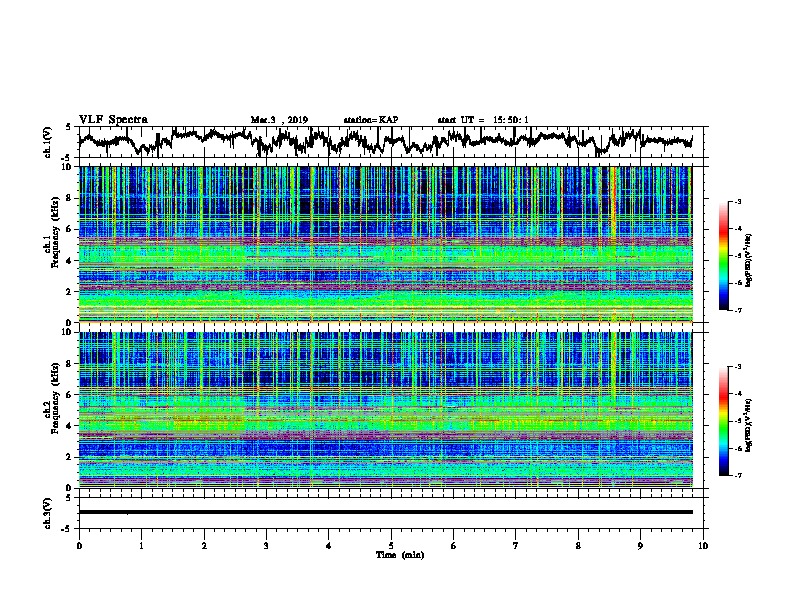Click the "5" tick of the ch.1(V) axis
The height and width of the screenshot is (612, 792).
coord(69,127)
